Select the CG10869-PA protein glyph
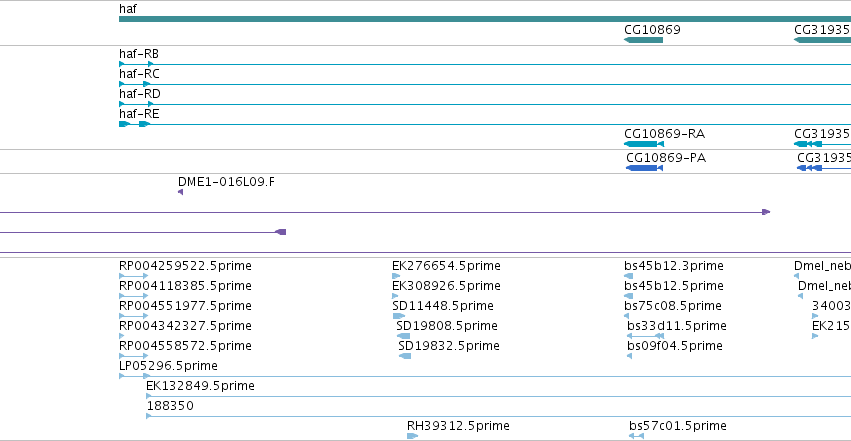Image resolution: width=851 pixels, height=441 pixels. pos(644,168)
